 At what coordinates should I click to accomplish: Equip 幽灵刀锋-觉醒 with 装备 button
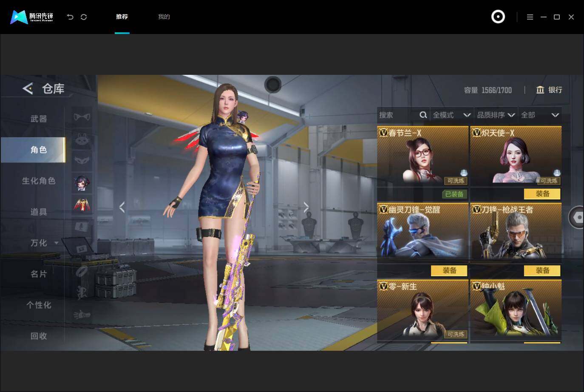(x=449, y=270)
